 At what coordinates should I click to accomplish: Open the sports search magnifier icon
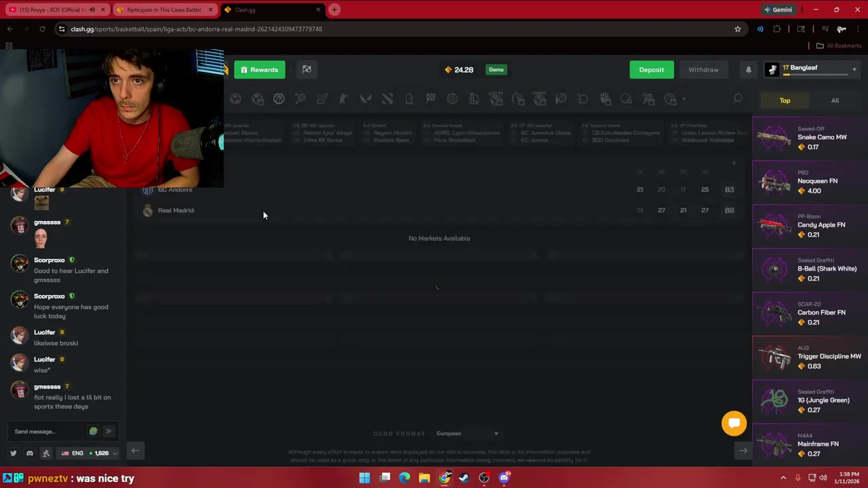coord(738,99)
